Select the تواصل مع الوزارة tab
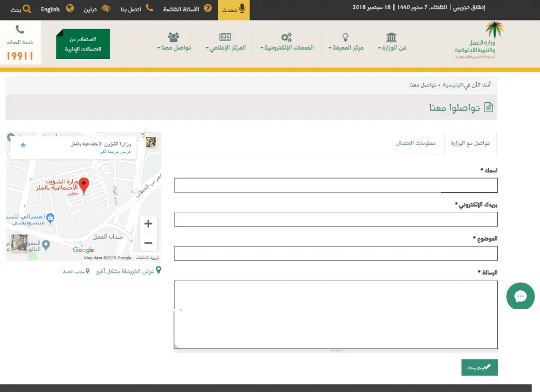The width and height of the screenshot is (540, 392). (470, 143)
